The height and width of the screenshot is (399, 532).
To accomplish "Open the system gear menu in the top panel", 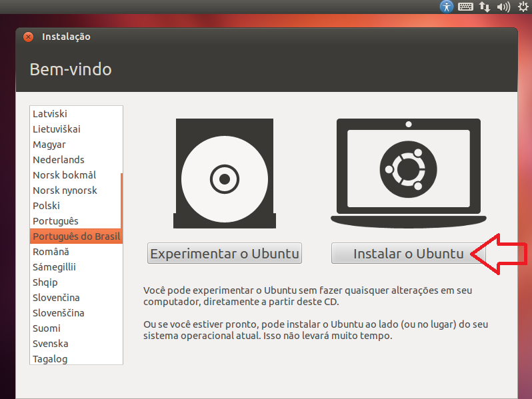I will click(x=523, y=7).
